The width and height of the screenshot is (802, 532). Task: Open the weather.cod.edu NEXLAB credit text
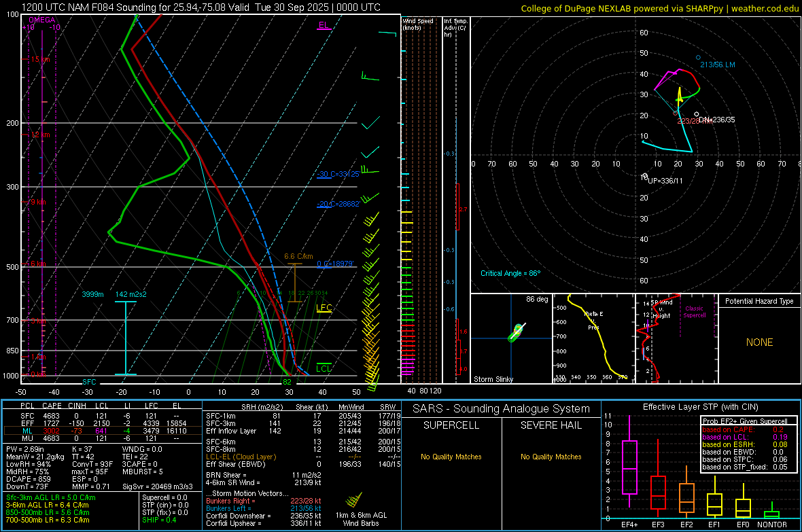(x=659, y=8)
